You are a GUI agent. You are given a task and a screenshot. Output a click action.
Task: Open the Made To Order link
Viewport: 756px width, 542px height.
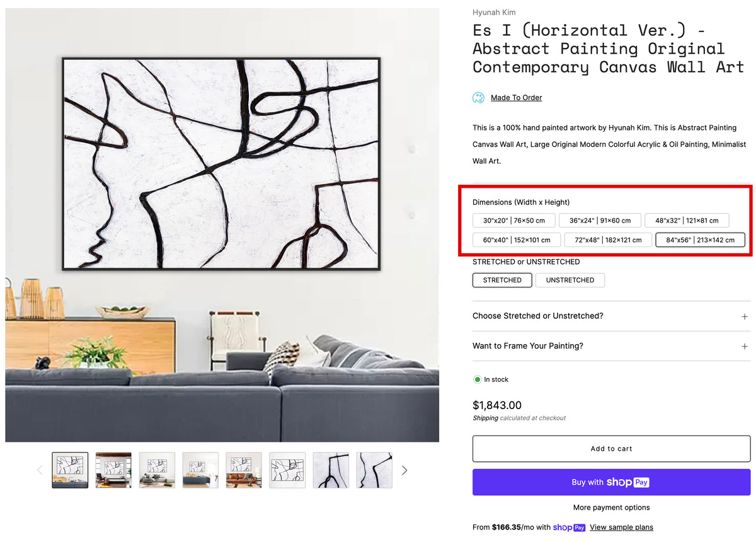click(x=516, y=98)
